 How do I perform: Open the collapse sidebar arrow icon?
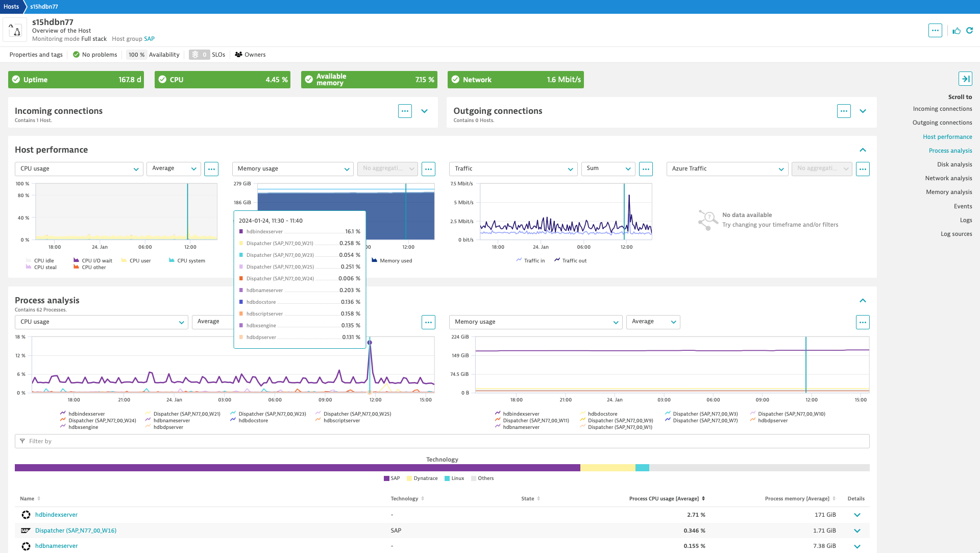(x=966, y=79)
